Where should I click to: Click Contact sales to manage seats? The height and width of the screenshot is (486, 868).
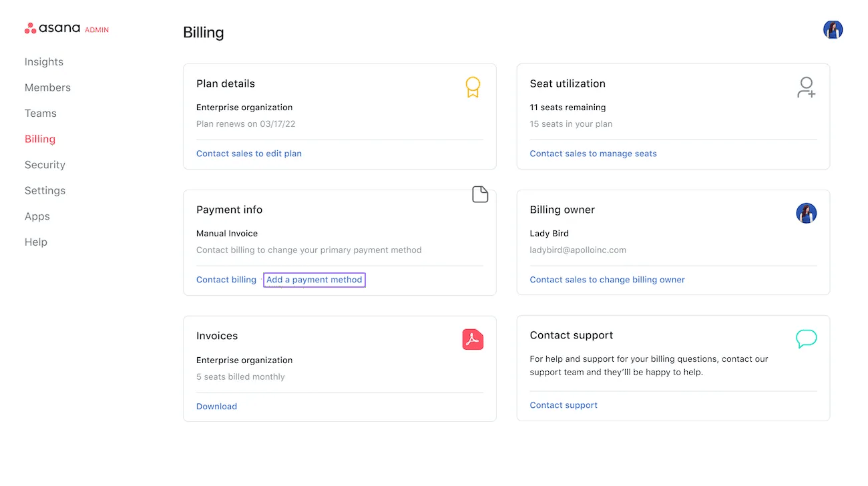(x=593, y=154)
